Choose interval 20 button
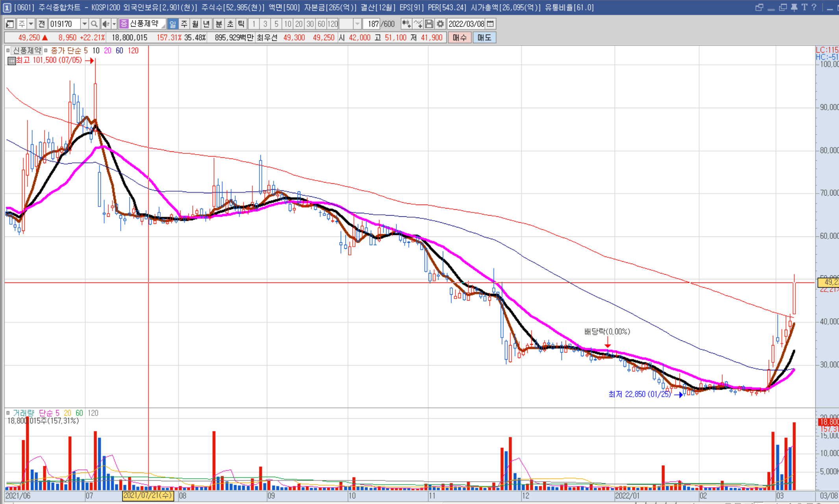Viewport: 839px width, 504px height. point(299,24)
